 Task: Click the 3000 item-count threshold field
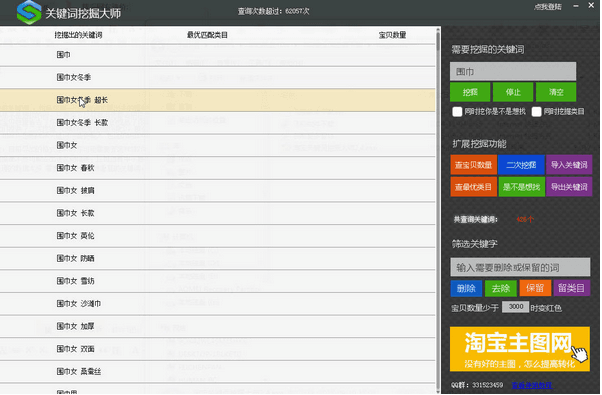point(516,307)
